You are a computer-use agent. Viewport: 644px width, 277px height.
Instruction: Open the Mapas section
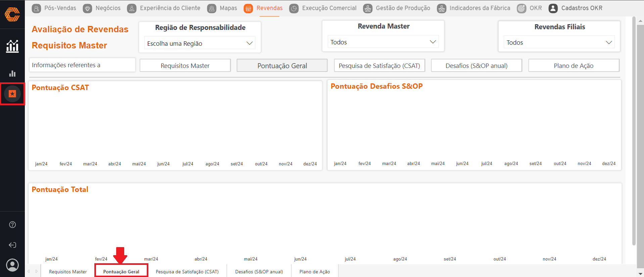coord(228,8)
